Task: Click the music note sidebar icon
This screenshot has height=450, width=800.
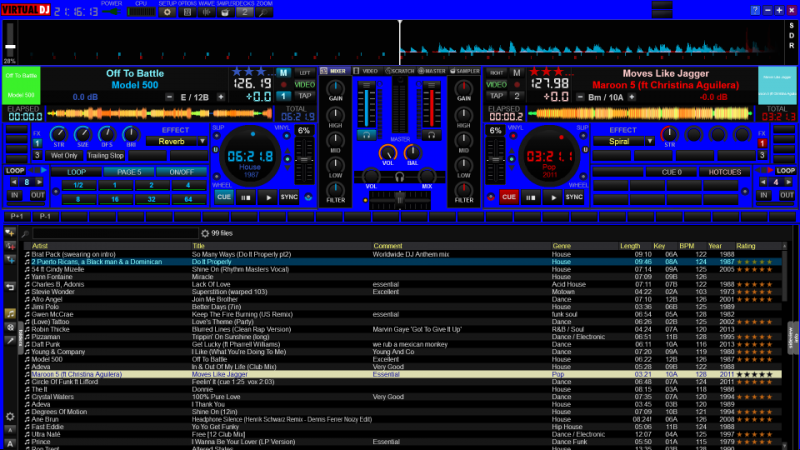Action: (10, 313)
